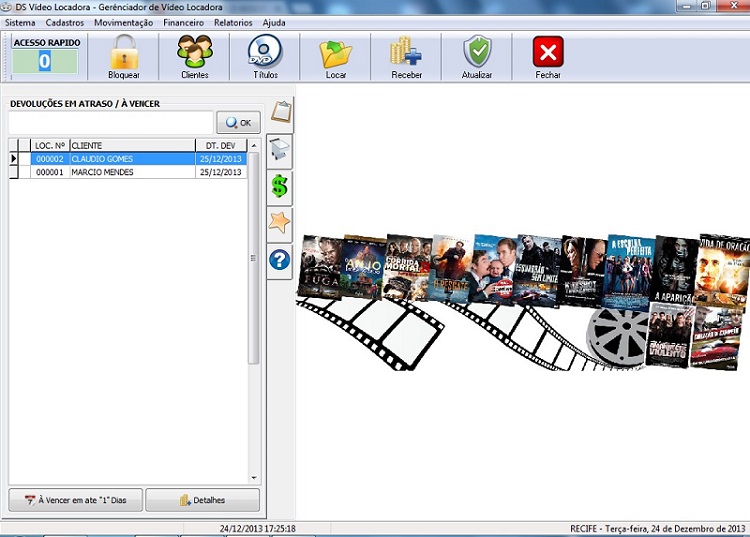Image resolution: width=750 pixels, height=537 pixels.
Task: Click the Detalhes button
Action: (x=202, y=500)
